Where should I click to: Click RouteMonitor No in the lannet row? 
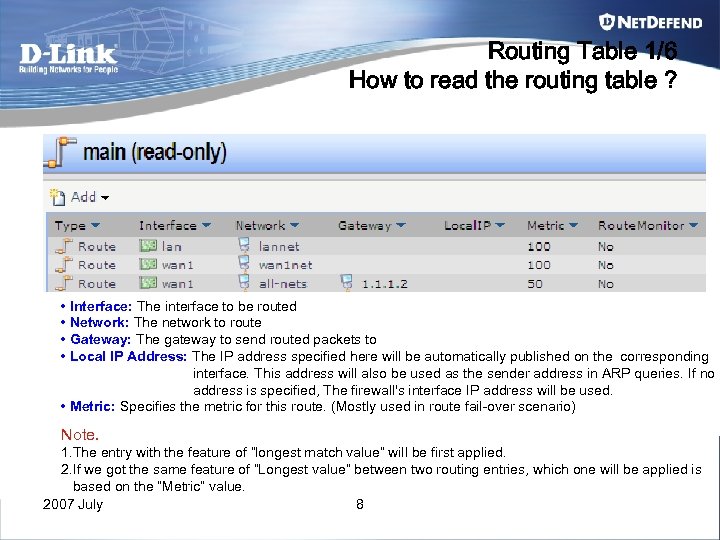[606, 247]
